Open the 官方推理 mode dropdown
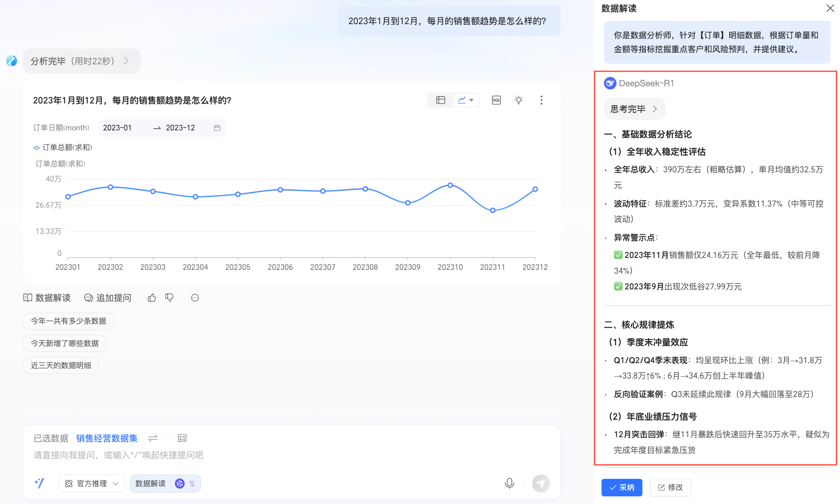Image resolution: width=840 pixels, height=504 pixels. point(92,484)
